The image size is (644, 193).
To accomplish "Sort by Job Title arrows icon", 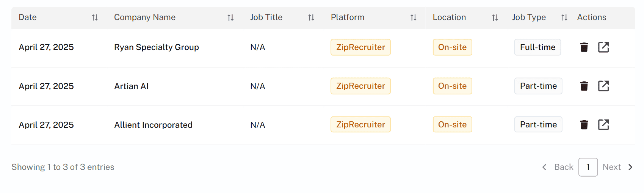I will tap(311, 17).
